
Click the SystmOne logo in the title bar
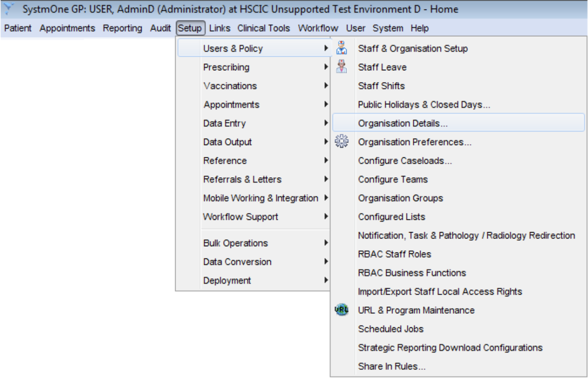(9, 9)
